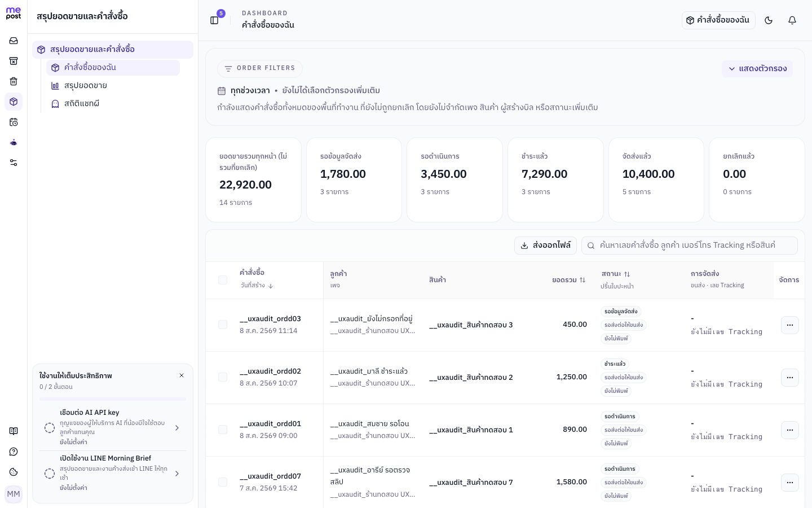Select สรุปยอดขายและคำสั่งซื้อ parent item in the sidebar tree
Image resolution: width=812 pixels, height=508 pixels.
point(113,50)
